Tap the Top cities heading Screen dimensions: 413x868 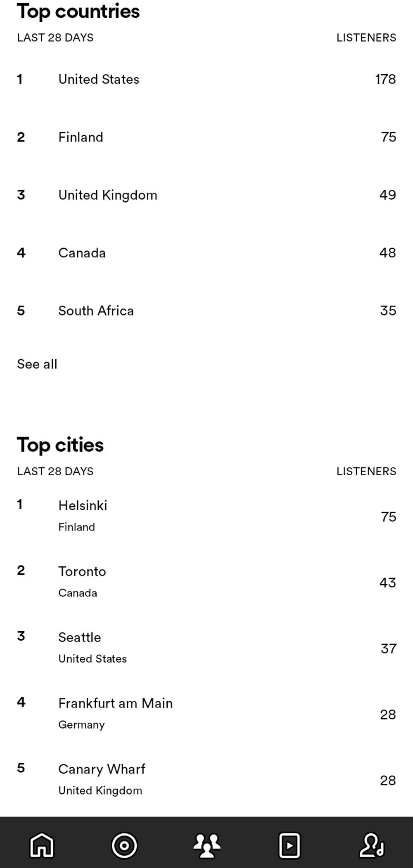coord(60,446)
